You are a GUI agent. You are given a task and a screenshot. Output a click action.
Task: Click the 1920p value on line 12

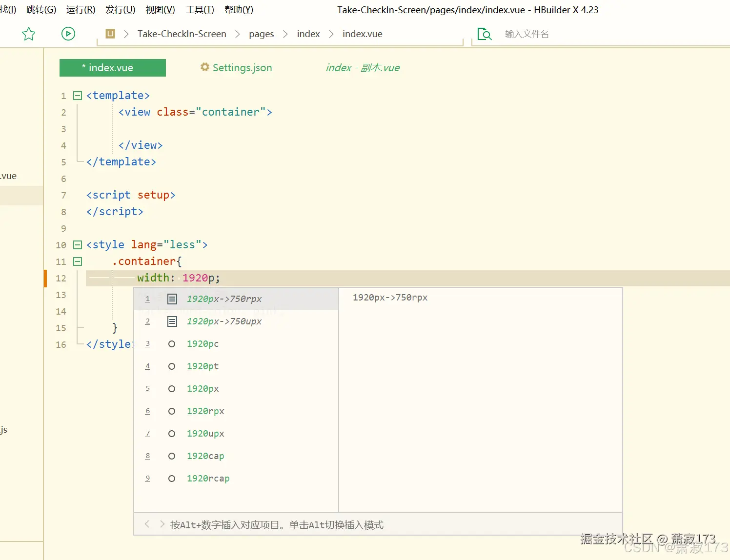point(199,278)
